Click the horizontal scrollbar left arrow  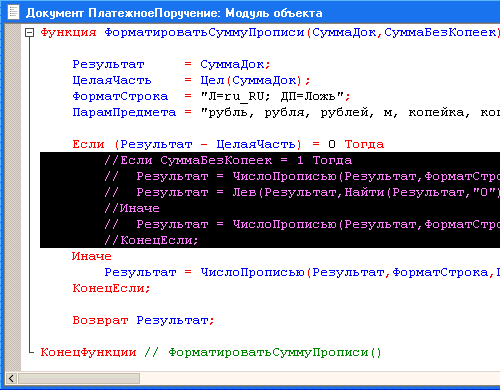(x=11, y=379)
